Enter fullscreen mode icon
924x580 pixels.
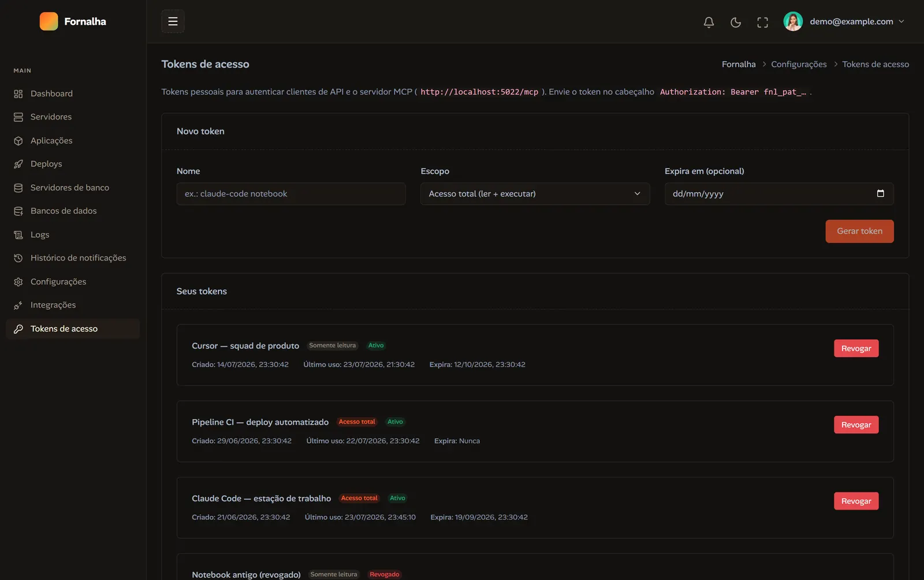click(x=762, y=22)
